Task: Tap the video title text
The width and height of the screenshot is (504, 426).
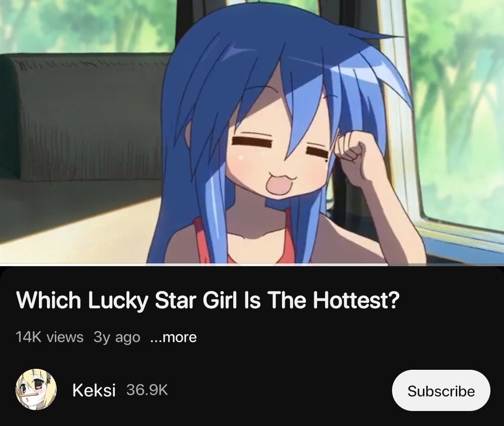Action: click(208, 300)
